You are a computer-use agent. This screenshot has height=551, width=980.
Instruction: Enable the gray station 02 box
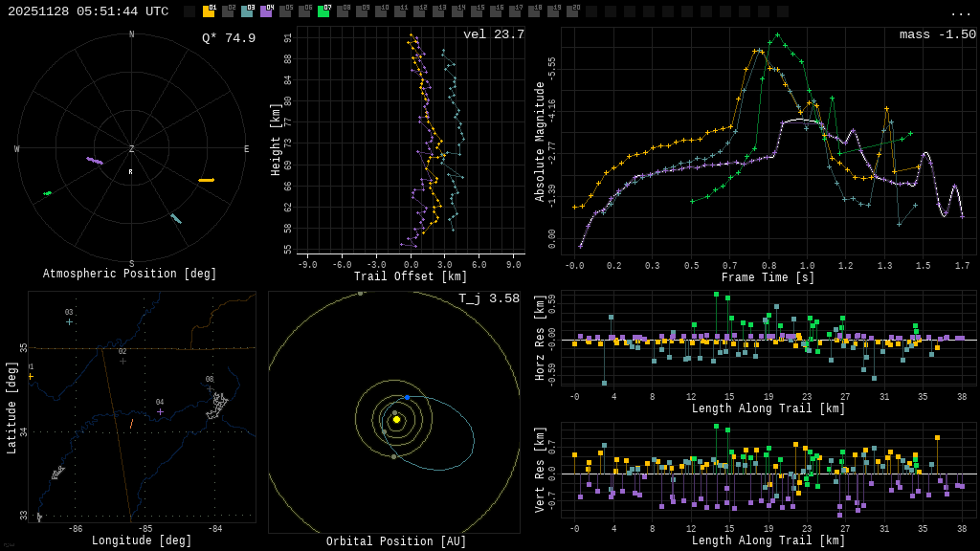[x=228, y=11]
